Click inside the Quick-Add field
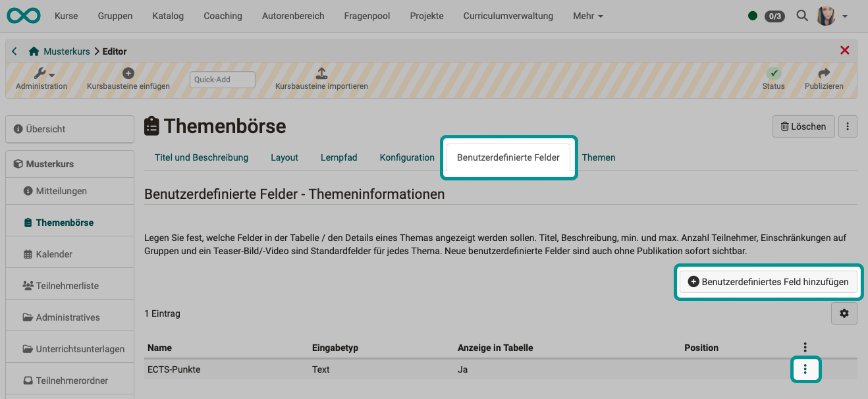Screen dimensions: 868x399 (x=221, y=79)
